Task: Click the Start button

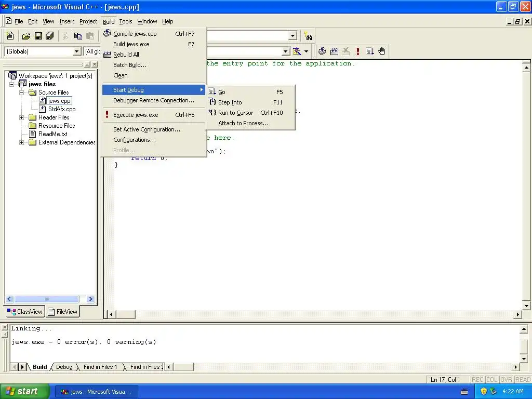Action: click(25, 391)
